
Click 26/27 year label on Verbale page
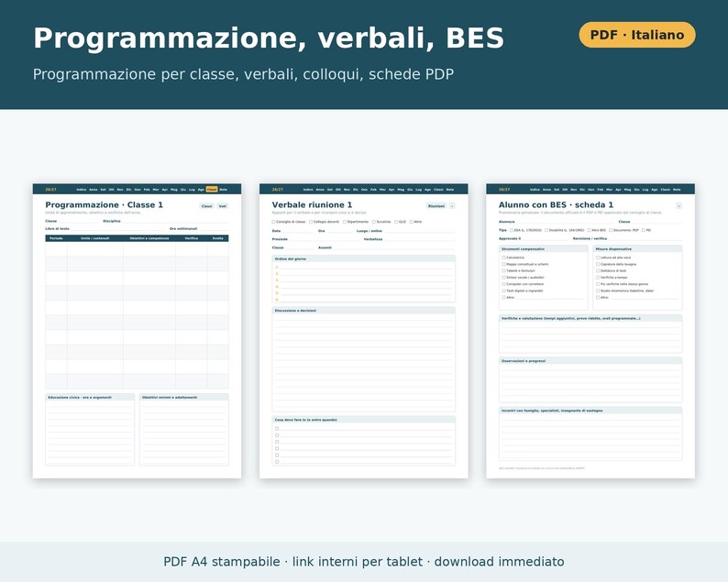[277, 190]
